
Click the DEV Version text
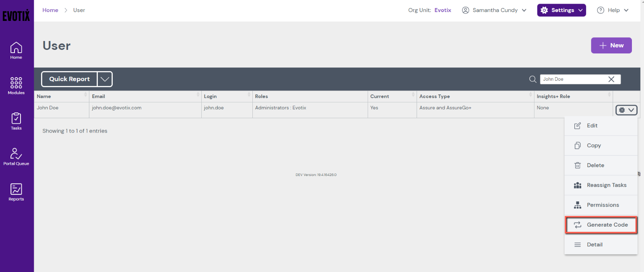(x=316, y=175)
